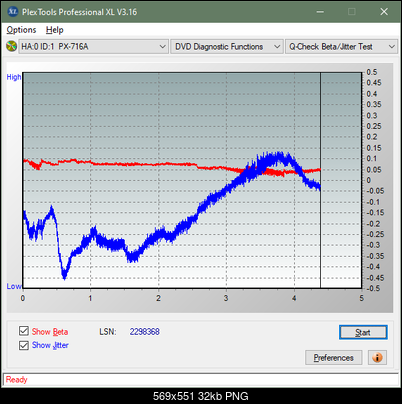402x404 pixels.
Task: Click the PlexTools XL title bar icon
Action: tap(12, 12)
